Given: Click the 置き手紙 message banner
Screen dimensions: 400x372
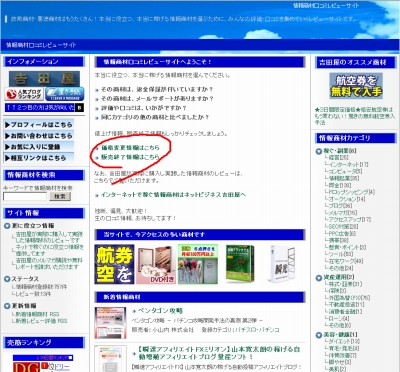Looking at the screenshot, I should click(64, 94).
